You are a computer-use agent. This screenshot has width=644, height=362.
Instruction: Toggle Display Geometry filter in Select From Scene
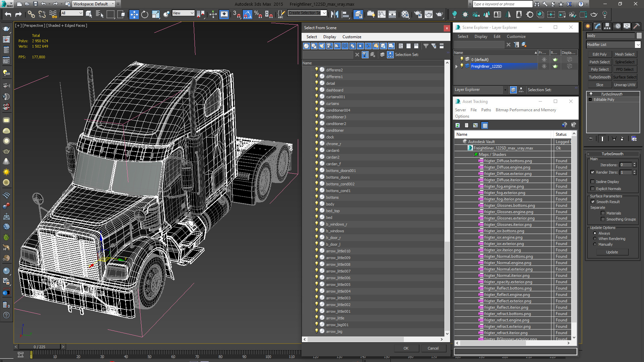tap(306, 46)
